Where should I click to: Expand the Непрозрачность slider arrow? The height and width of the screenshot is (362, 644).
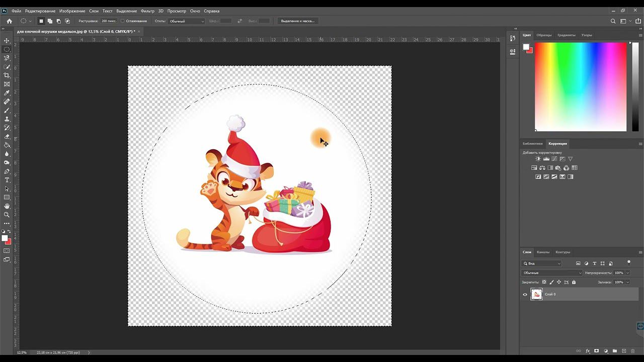pyautogui.click(x=628, y=273)
